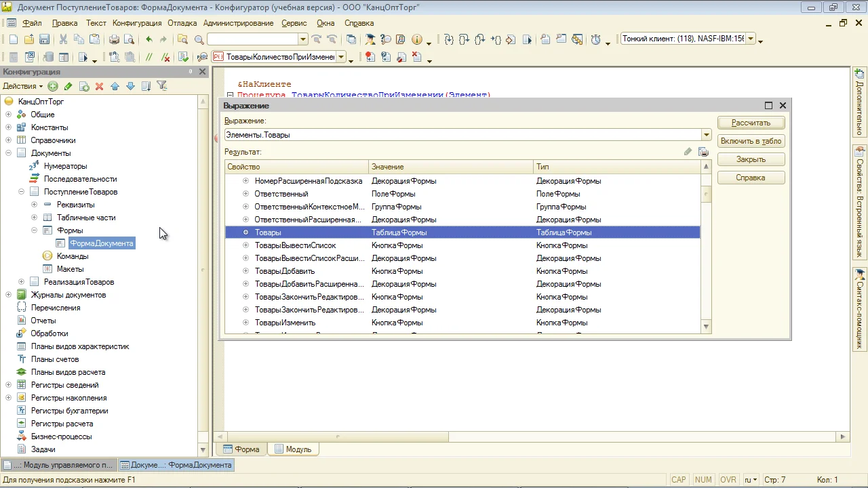
Task: Collapse the ПоступлениеТоваров tree node
Action: (21, 192)
